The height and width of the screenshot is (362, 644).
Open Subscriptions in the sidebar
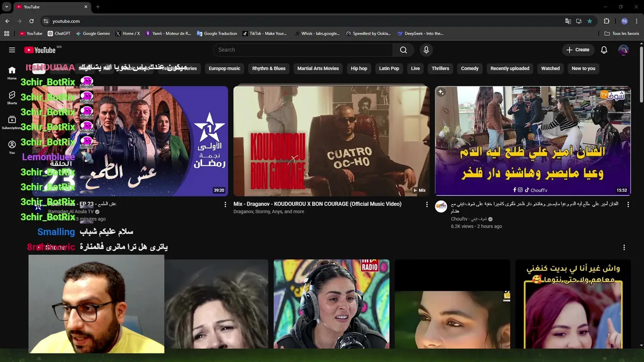[x=12, y=123]
